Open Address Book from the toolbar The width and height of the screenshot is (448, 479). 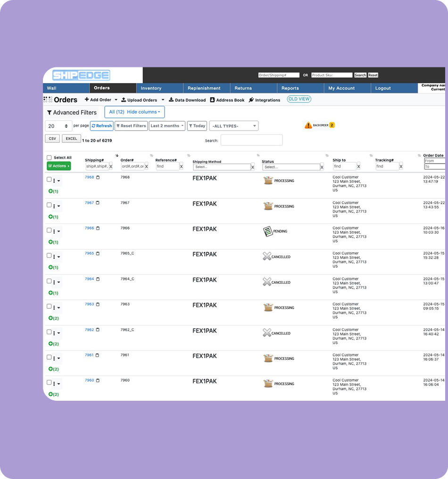pyautogui.click(x=227, y=100)
